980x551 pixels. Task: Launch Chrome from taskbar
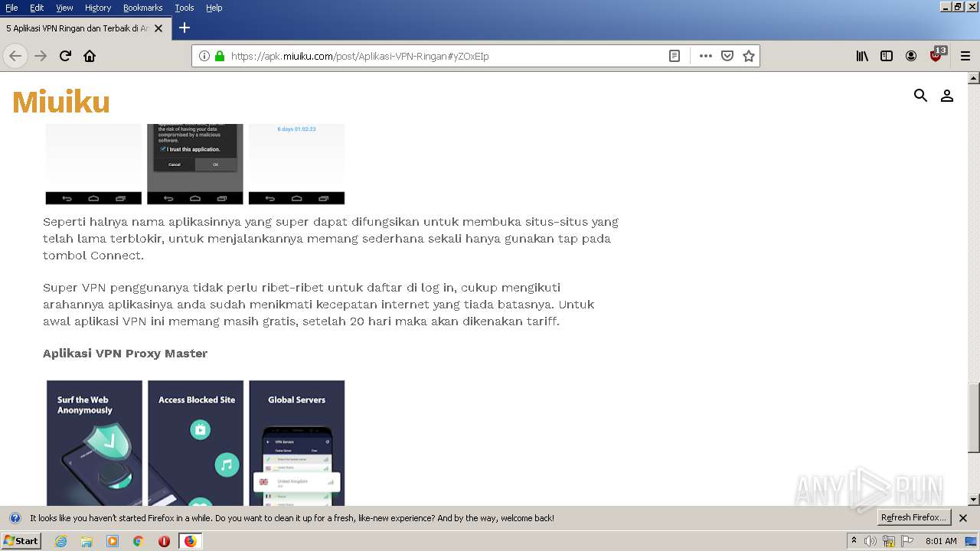coord(139,541)
